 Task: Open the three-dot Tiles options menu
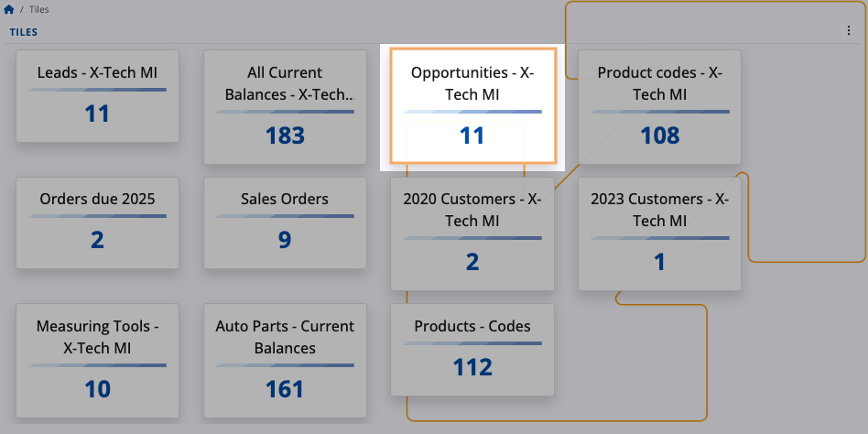[848, 31]
